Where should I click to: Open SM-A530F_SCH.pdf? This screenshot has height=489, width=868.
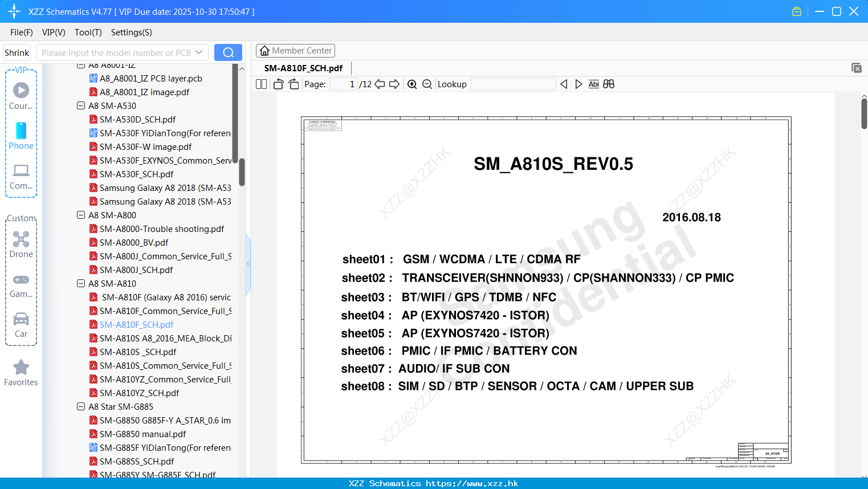[137, 174]
